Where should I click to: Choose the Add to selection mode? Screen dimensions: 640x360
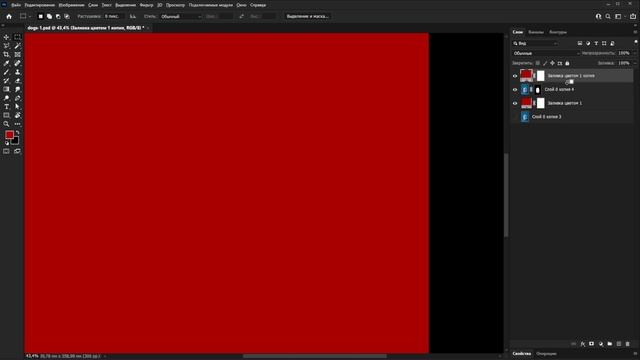(49, 16)
